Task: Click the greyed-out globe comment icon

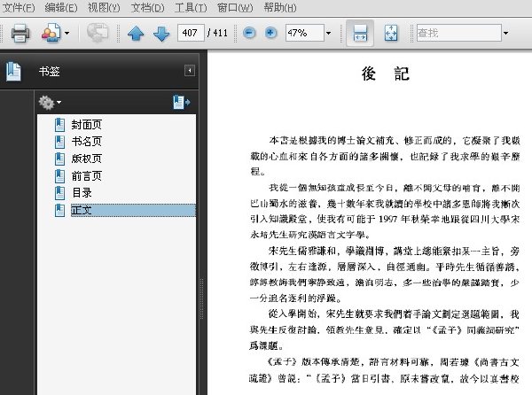Action: 98,33
